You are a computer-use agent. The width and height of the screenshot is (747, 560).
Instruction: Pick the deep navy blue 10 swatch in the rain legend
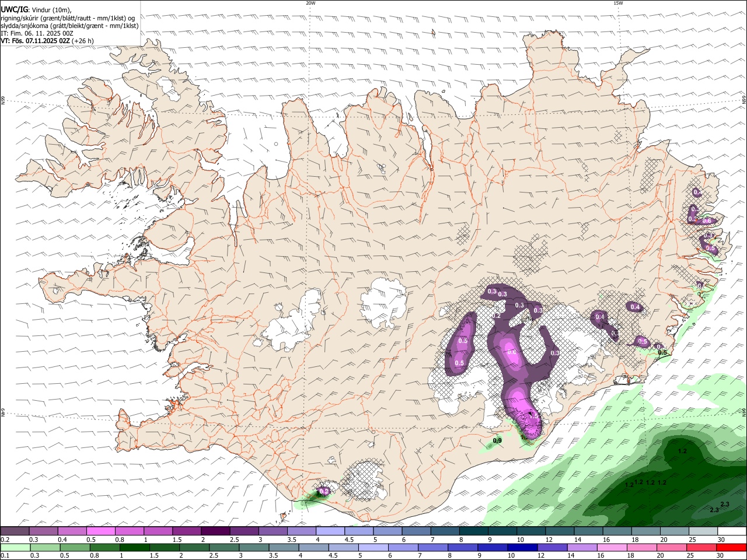(x=522, y=548)
